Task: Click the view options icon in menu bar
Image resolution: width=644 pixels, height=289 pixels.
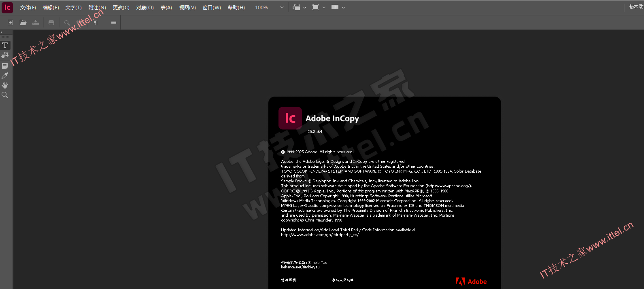Action: (296, 7)
